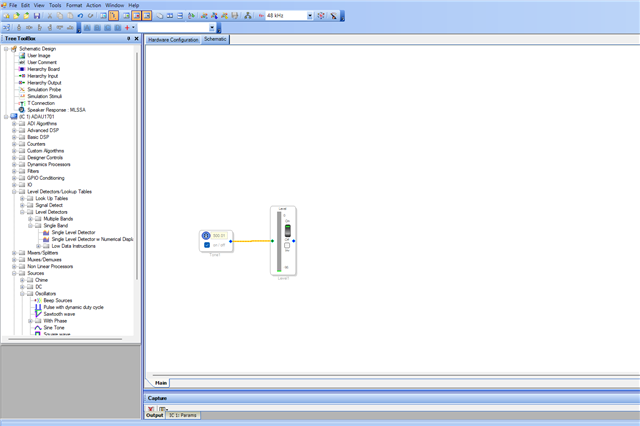Viewport: 640px width, 426px height.
Task: Click the red plus icon in second toolbar
Action: pos(127,28)
